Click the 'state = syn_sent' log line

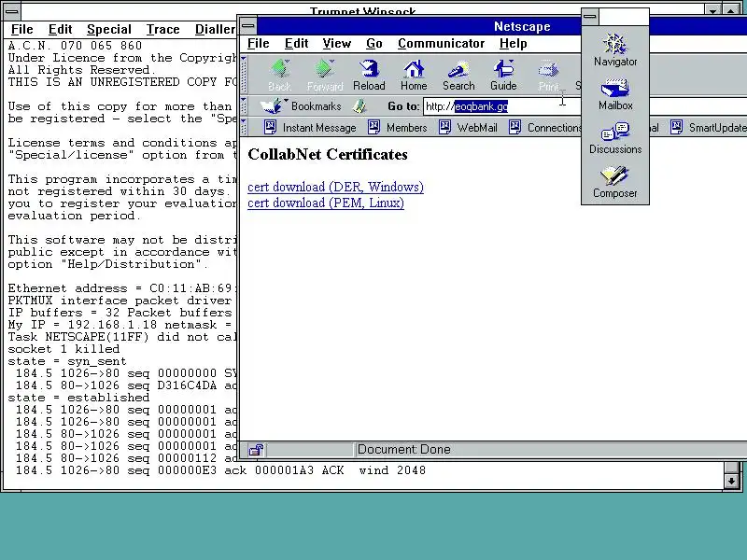67,361
